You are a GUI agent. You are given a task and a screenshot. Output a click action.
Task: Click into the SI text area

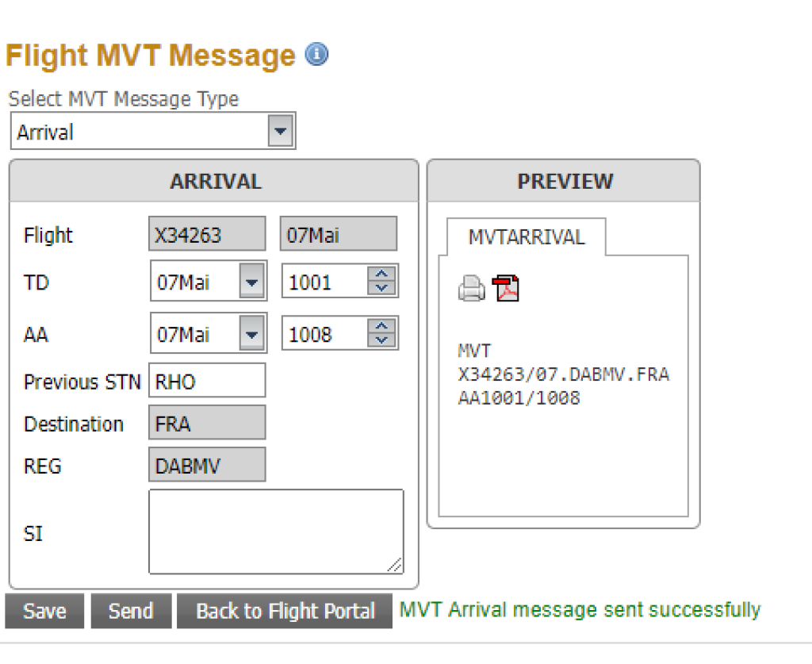tap(274, 531)
